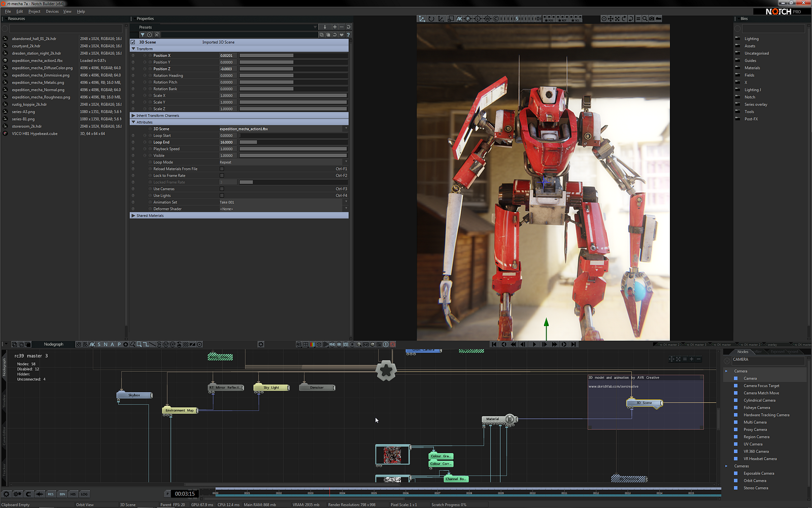This screenshot has height=508, width=812.
Task: Click the nodegraph settings gear icon
Action: pyautogui.click(x=261, y=344)
